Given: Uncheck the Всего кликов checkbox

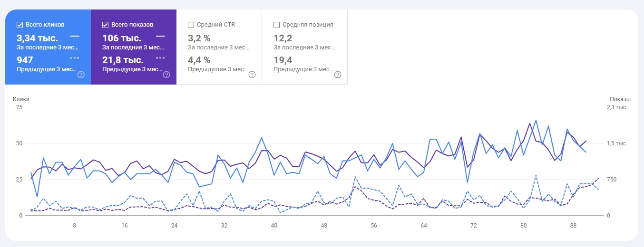Looking at the screenshot, I should click(20, 25).
